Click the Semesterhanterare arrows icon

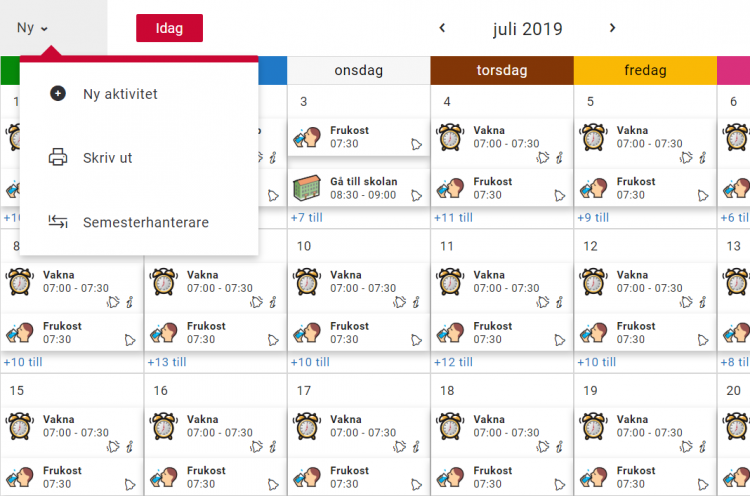58,222
